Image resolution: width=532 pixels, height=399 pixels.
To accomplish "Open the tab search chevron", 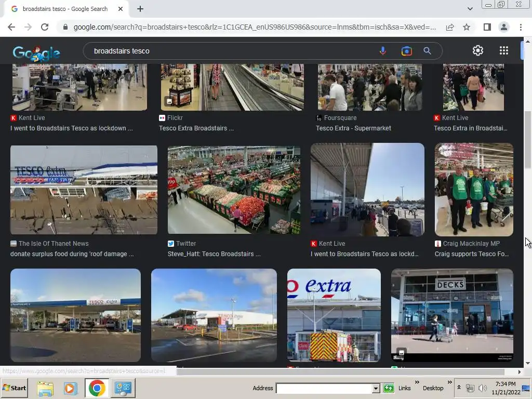I will pyautogui.click(x=470, y=9).
